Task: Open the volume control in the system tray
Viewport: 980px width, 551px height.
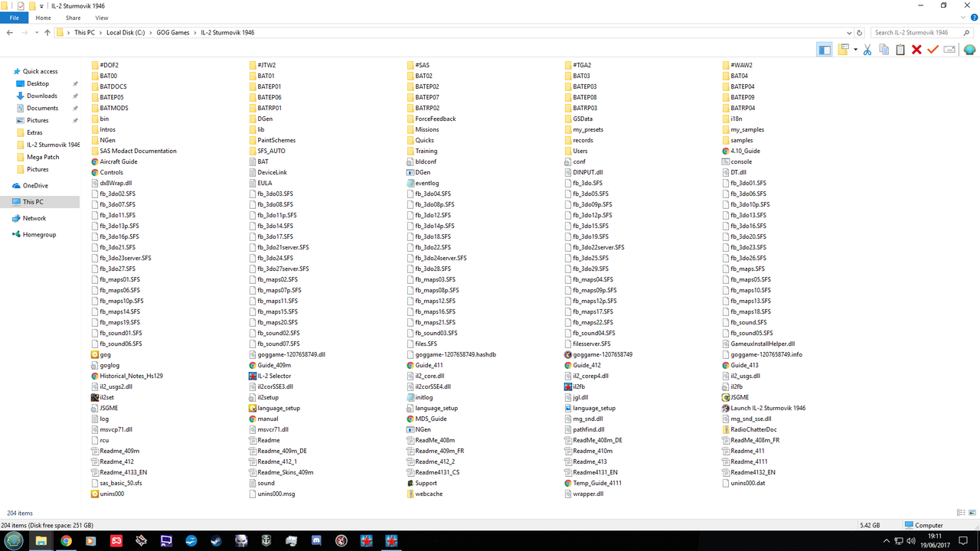Action: (911, 541)
